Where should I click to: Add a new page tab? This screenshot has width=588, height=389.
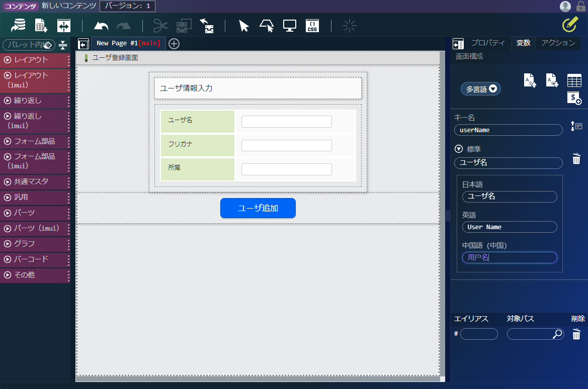pos(174,44)
